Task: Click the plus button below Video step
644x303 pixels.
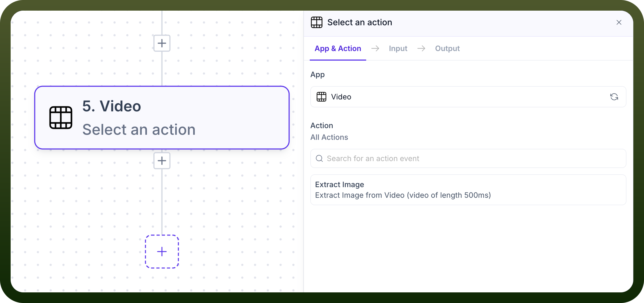Action: [x=162, y=161]
